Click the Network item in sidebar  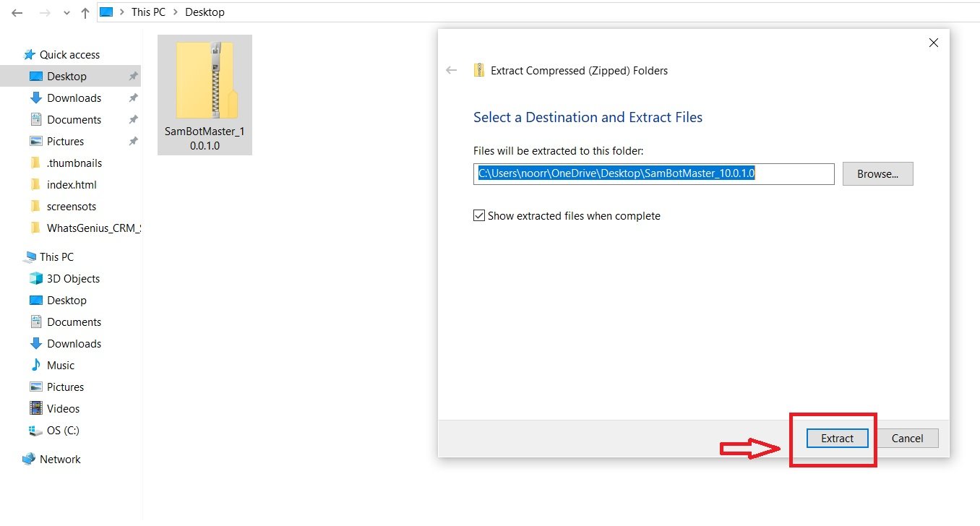[59, 459]
